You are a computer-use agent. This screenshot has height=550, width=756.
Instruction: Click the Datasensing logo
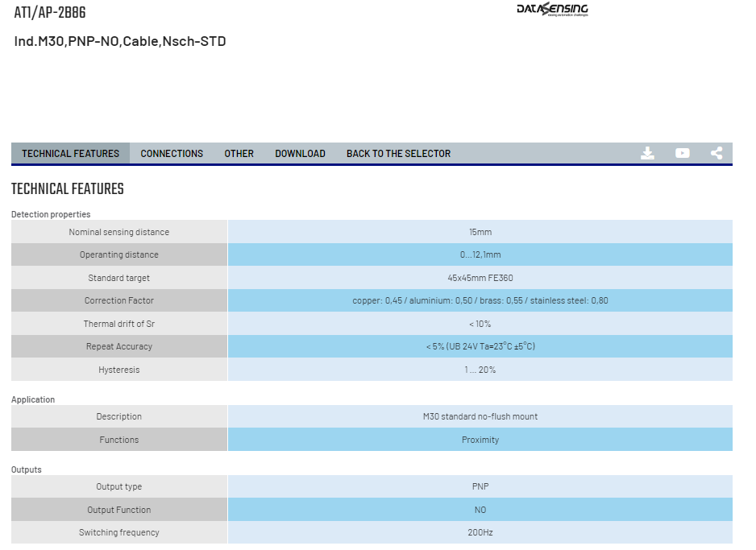[553, 9]
